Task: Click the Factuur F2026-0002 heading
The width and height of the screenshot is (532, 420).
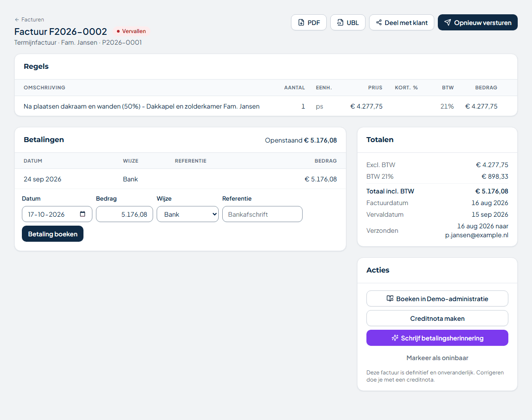Action: pos(61,32)
